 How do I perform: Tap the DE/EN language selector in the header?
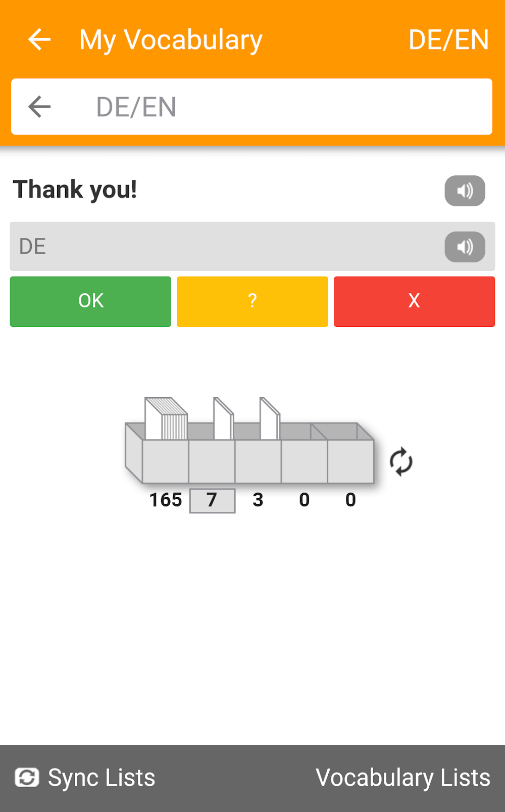(448, 39)
